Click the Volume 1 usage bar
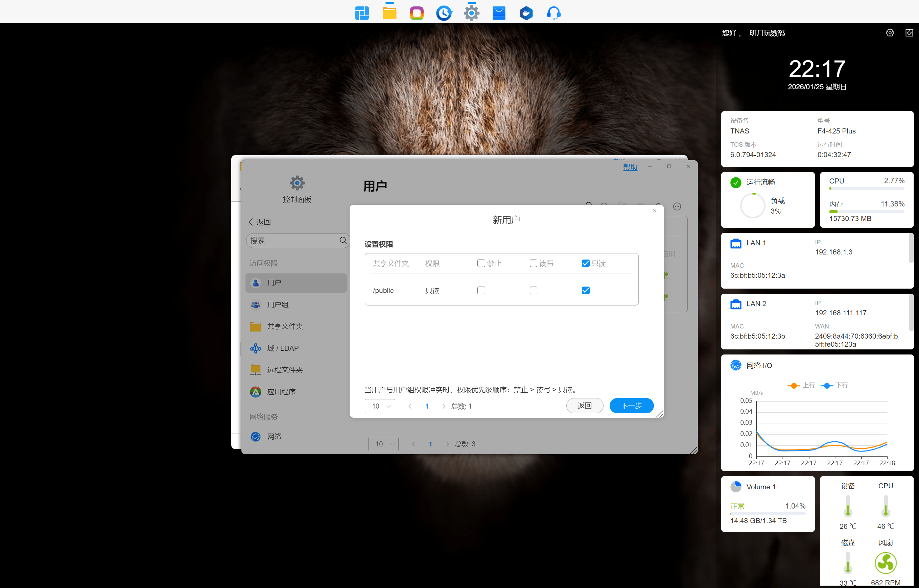Image resolution: width=919 pixels, height=588 pixels. pyautogui.click(x=768, y=514)
